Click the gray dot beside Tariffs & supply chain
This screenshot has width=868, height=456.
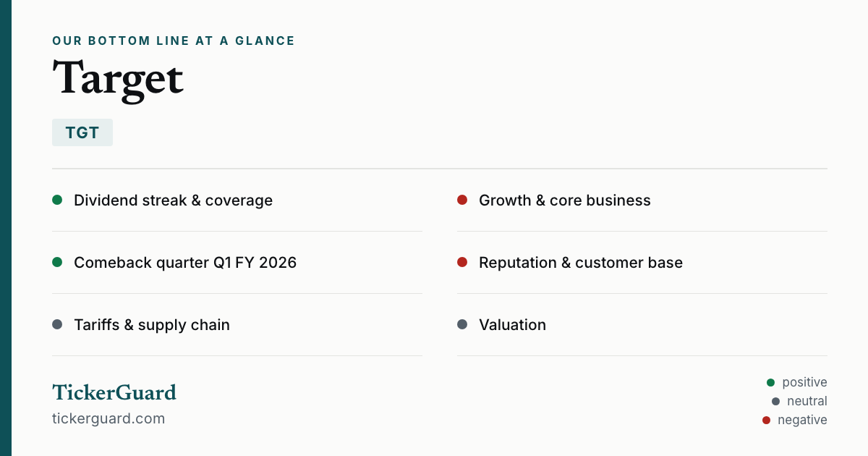coord(57,324)
